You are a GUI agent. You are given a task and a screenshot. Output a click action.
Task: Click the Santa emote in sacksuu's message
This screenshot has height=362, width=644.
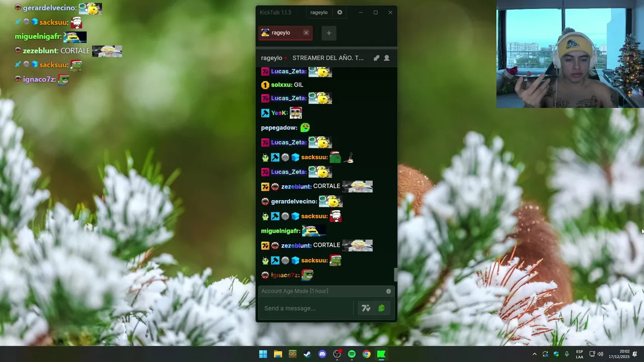[x=335, y=216]
